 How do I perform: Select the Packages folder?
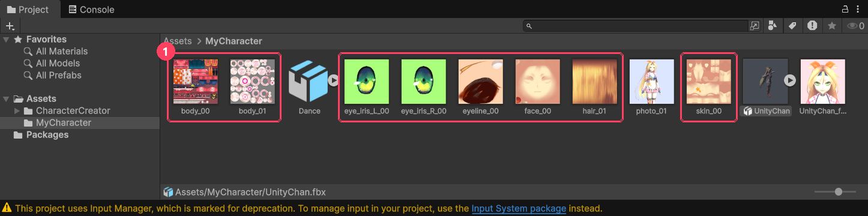47,135
